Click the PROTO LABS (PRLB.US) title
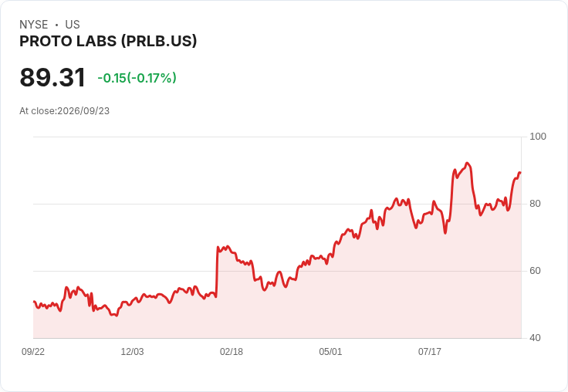This screenshot has height=392, width=568. click(x=108, y=41)
